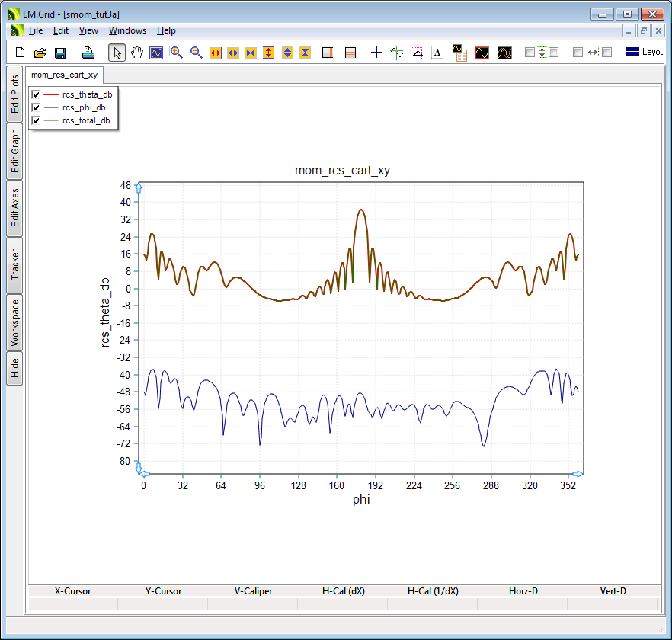Select the hand pan tool
Image resolution: width=672 pixels, height=640 pixels.
[x=137, y=53]
